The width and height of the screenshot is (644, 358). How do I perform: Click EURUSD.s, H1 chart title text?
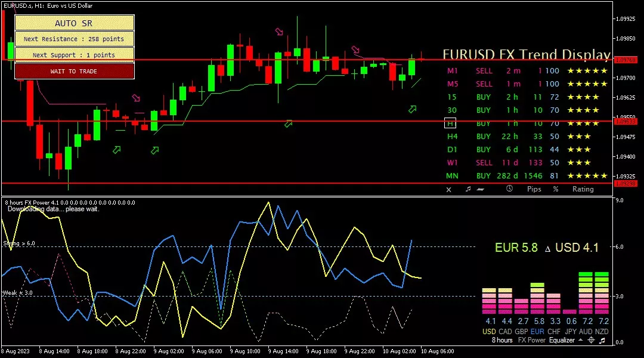48,6
